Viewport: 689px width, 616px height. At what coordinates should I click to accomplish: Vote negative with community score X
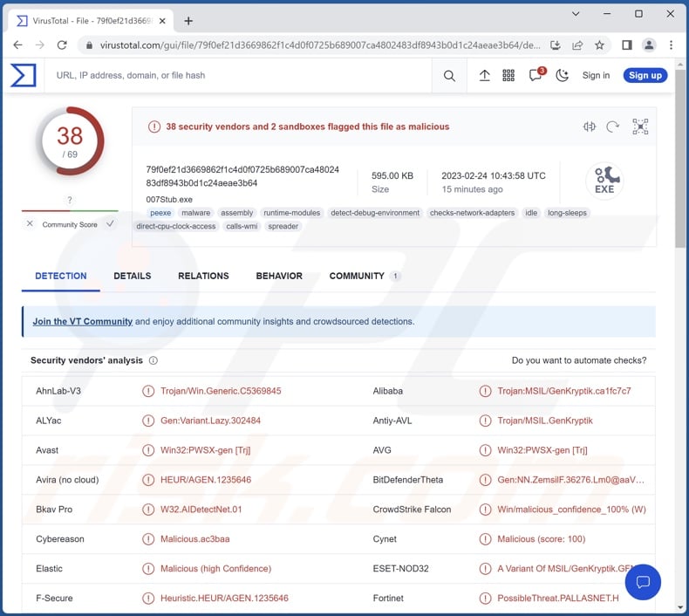click(30, 223)
